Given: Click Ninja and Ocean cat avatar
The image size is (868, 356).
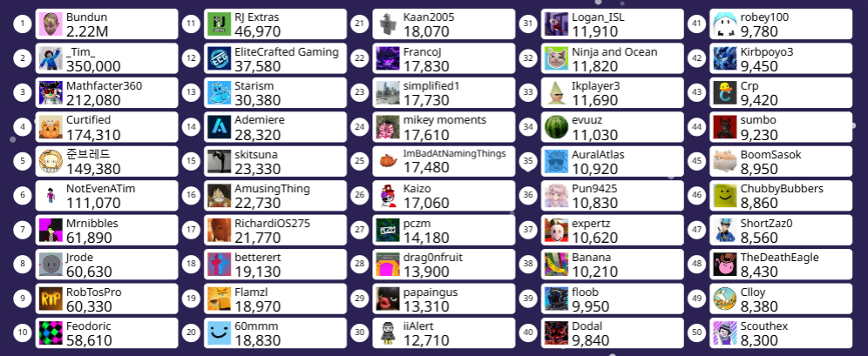Looking at the screenshot, I should coord(556,58).
